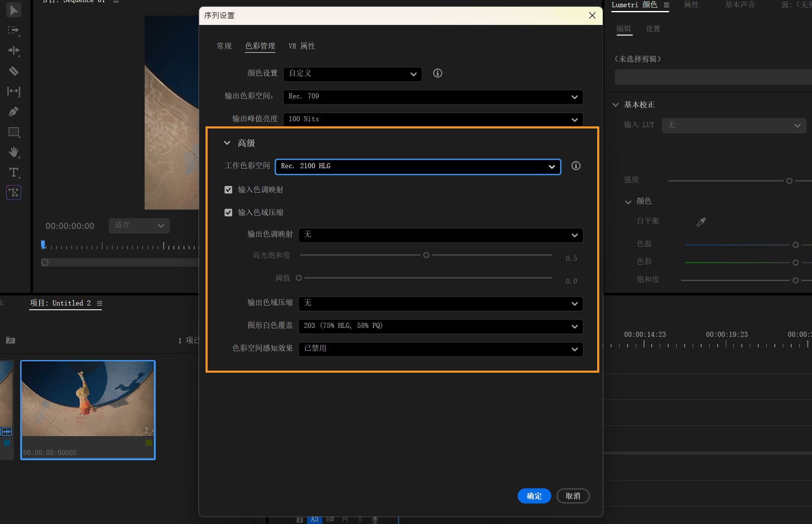Select the Rectangle tool
This screenshot has height=524, width=812.
pos(14,131)
